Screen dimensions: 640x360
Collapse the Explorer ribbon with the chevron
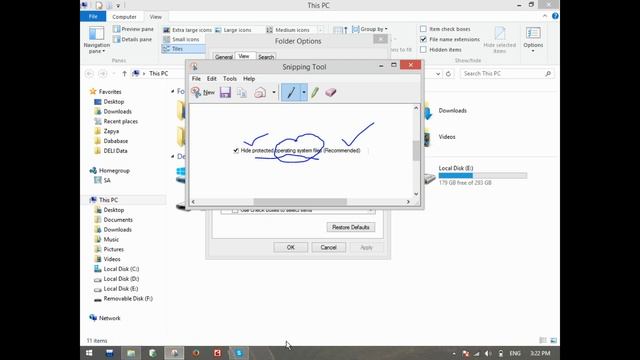(x=545, y=16)
